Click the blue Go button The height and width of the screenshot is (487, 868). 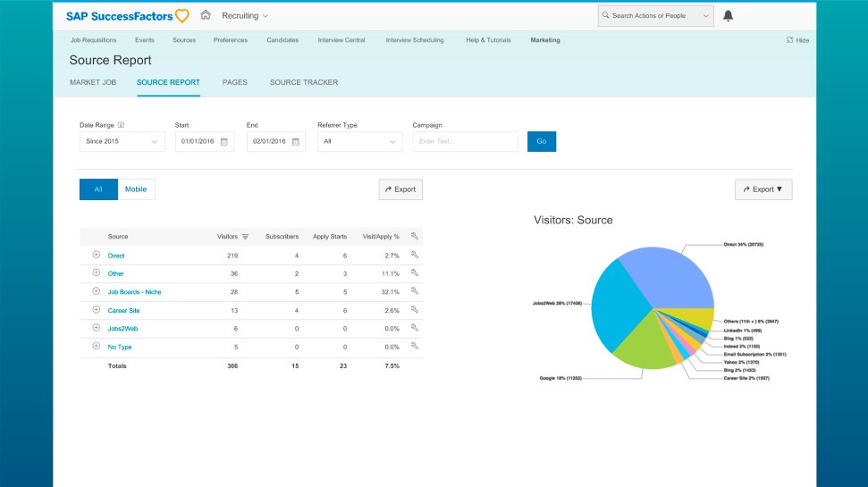click(x=542, y=141)
